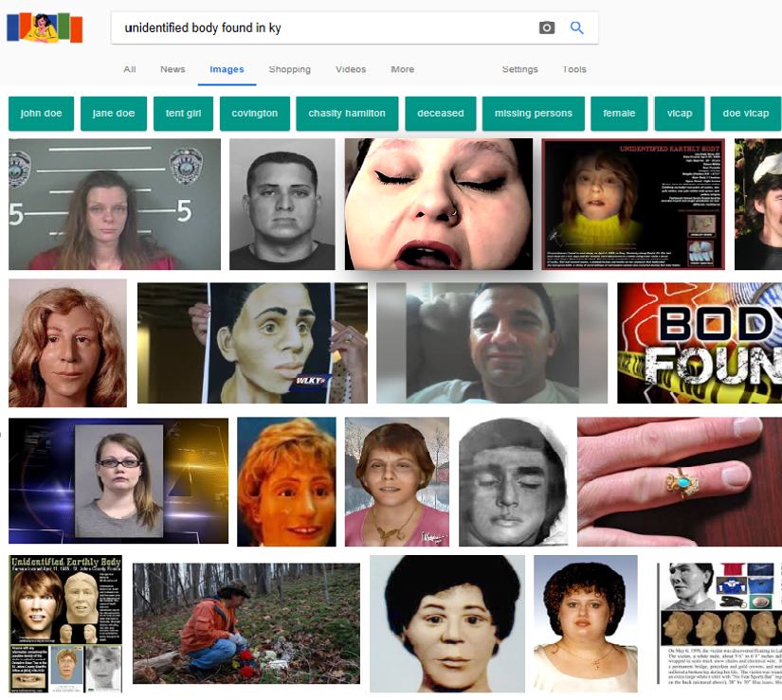Open the BODY FOUND graphic thumbnail
This screenshot has width=782, height=700.
tap(700, 343)
